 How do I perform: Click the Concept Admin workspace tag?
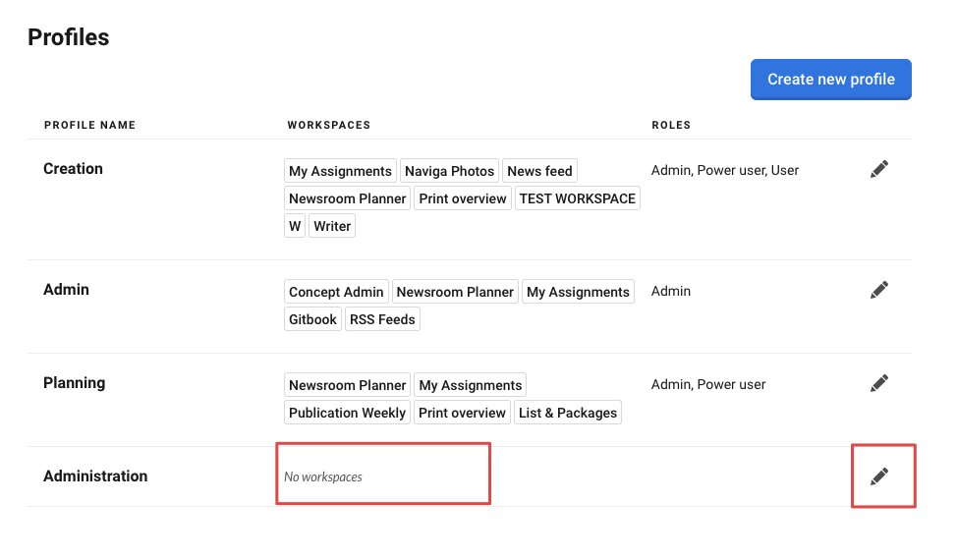click(x=336, y=292)
